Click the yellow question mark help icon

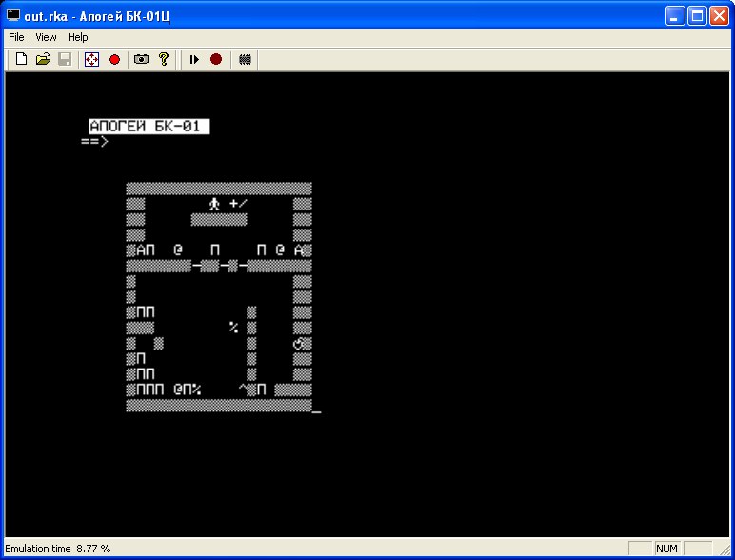(164, 59)
